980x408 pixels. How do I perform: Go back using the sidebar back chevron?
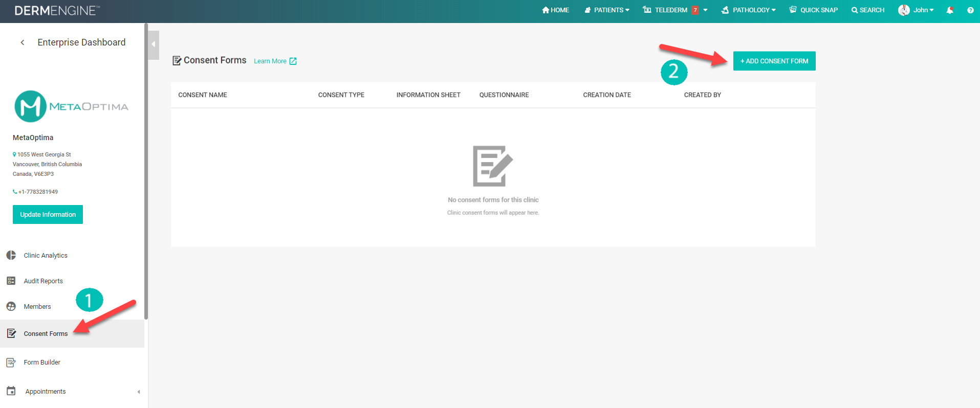point(23,42)
